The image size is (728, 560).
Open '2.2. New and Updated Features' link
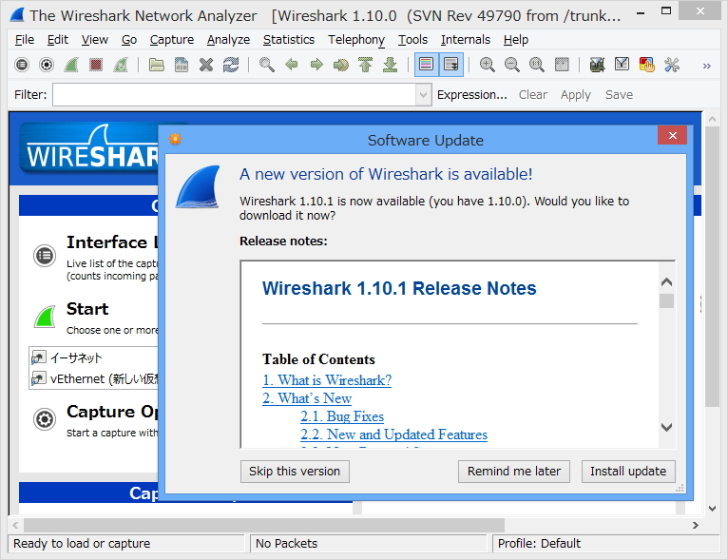pos(393,434)
